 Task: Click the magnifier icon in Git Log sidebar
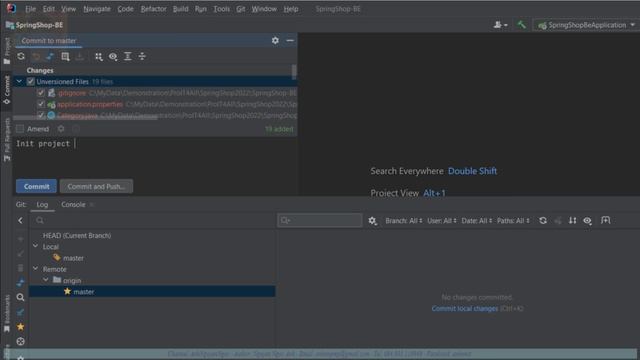(20, 297)
